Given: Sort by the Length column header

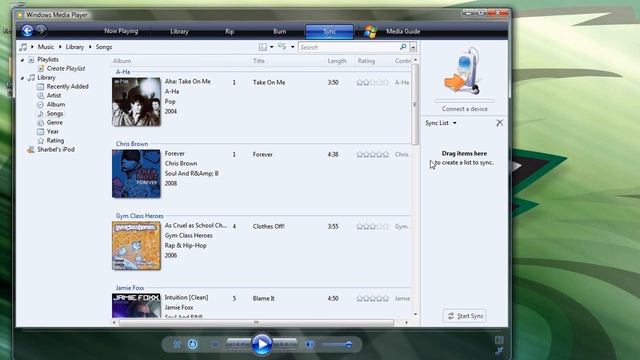Looking at the screenshot, I should tap(337, 61).
